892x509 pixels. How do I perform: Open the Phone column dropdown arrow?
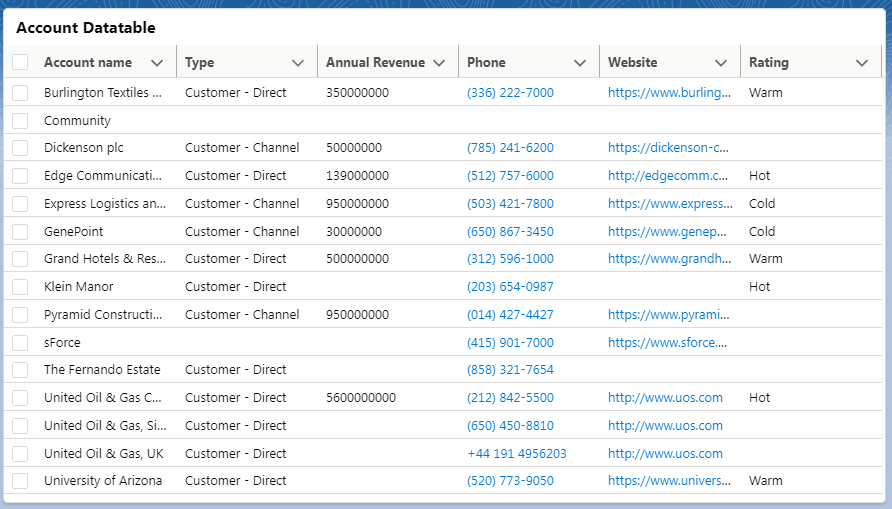coord(580,63)
